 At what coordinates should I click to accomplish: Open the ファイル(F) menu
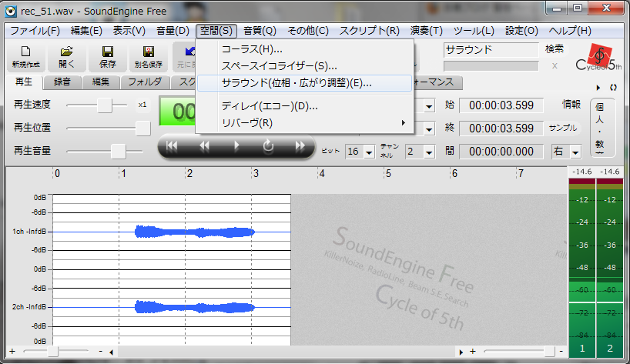pos(35,31)
